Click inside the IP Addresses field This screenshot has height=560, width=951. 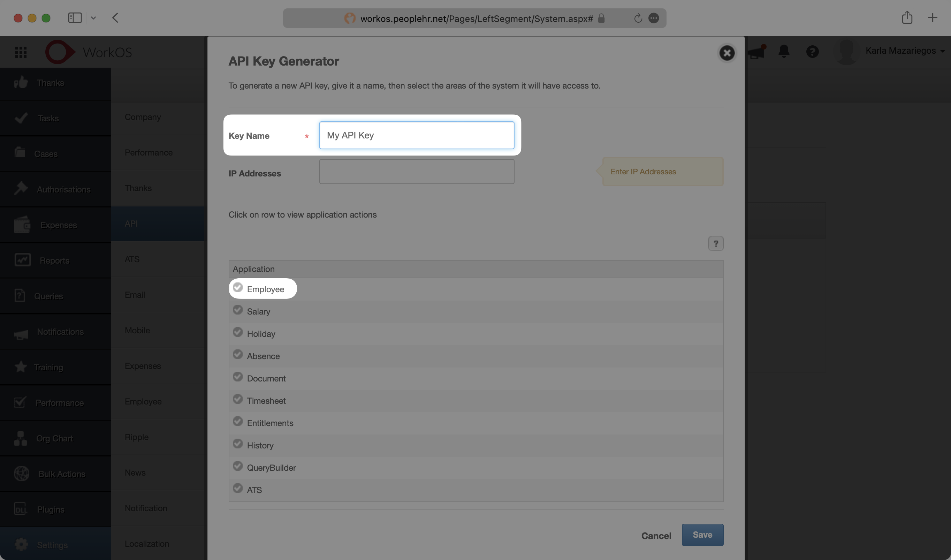pos(417,171)
